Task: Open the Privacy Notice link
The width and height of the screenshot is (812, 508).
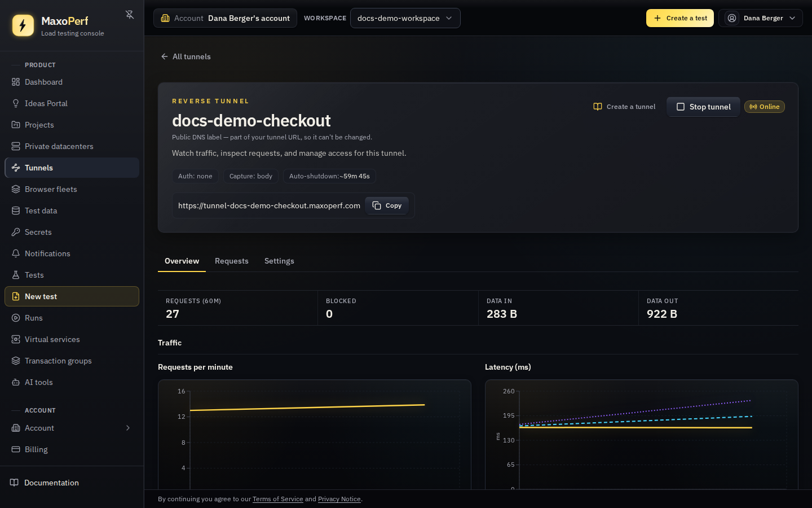Action: click(339, 499)
